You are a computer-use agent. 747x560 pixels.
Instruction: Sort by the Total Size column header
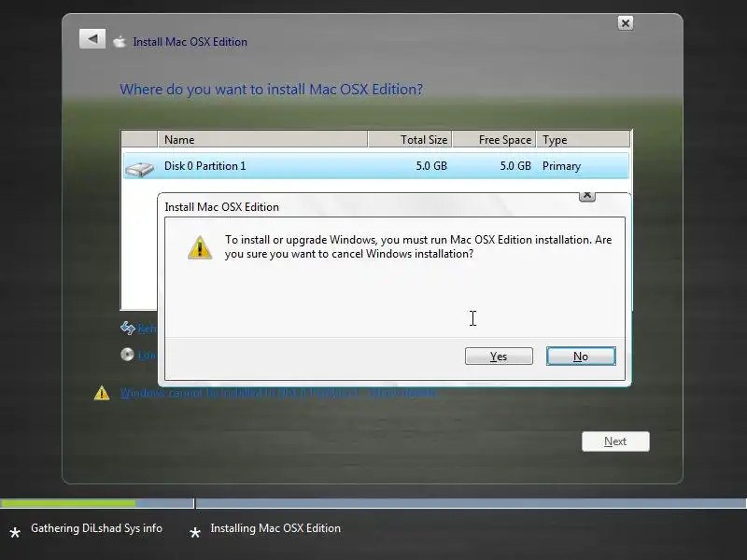pos(410,139)
